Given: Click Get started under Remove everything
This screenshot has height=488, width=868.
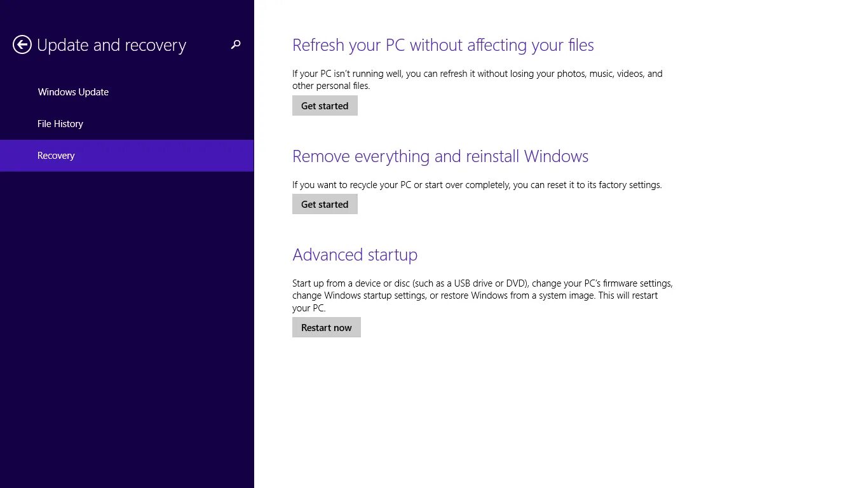Looking at the screenshot, I should point(325,204).
